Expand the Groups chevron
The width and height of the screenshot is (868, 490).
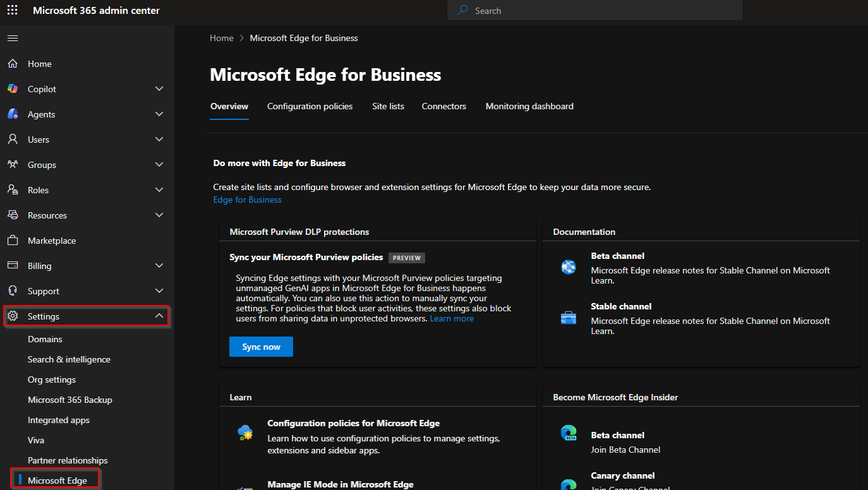(159, 165)
